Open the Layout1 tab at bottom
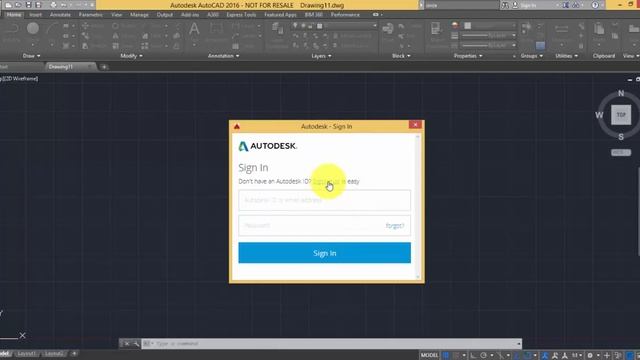640x360 pixels. (27, 354)
